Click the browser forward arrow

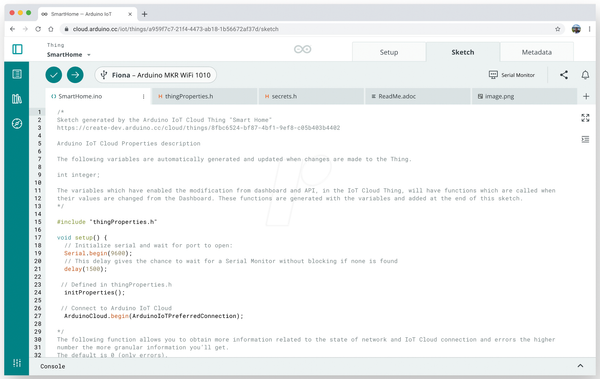coord(25,29)
